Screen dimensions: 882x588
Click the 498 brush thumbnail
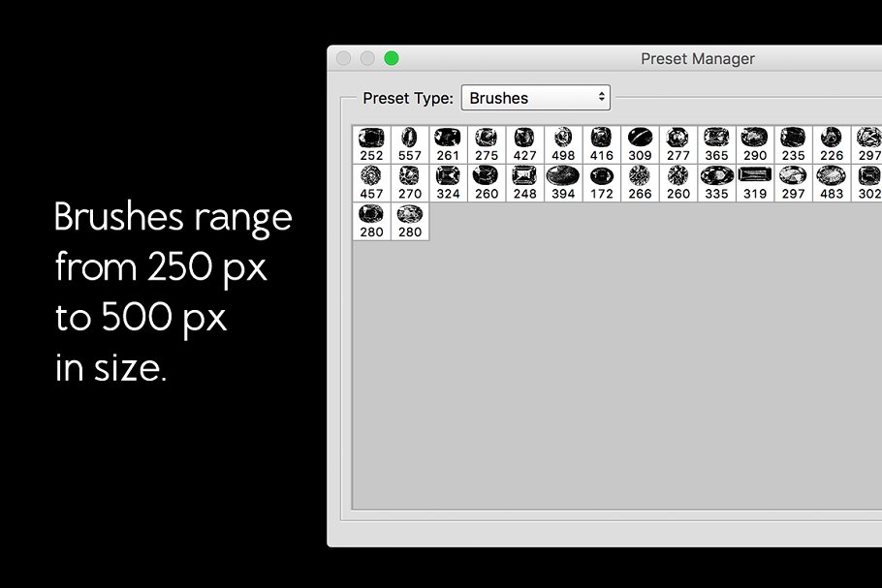(x=563, y=143)
